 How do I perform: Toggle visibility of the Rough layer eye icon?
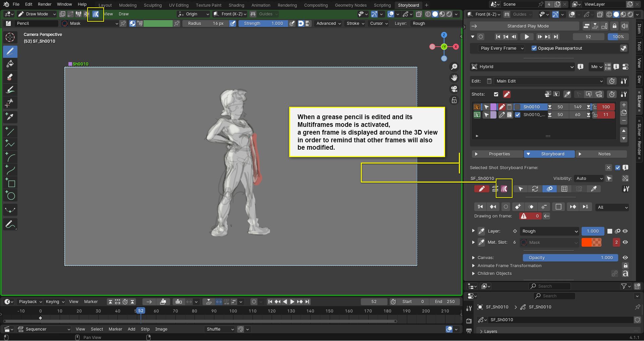pyautogui.click(x=625, y=231)
